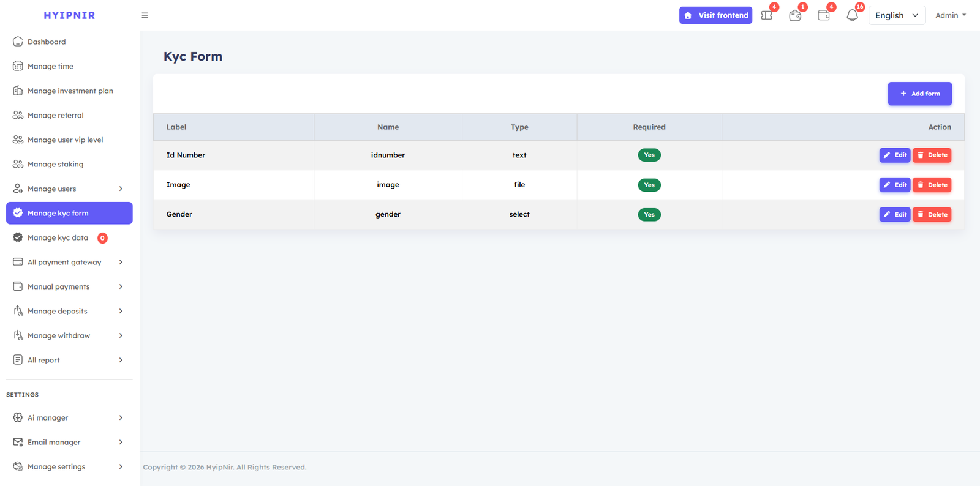Open the ticket icon with badge 4
980x486 pixels.
[x=767, y=15]
